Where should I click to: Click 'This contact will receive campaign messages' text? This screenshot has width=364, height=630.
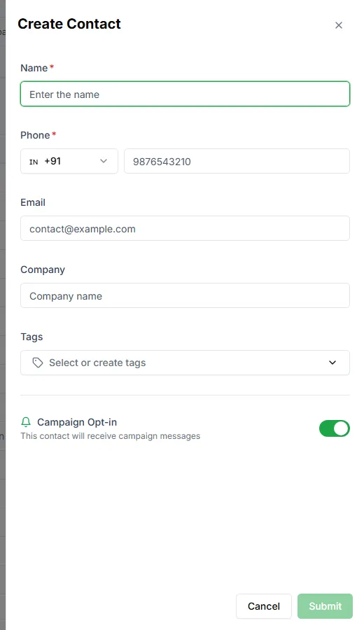(111, 436)
